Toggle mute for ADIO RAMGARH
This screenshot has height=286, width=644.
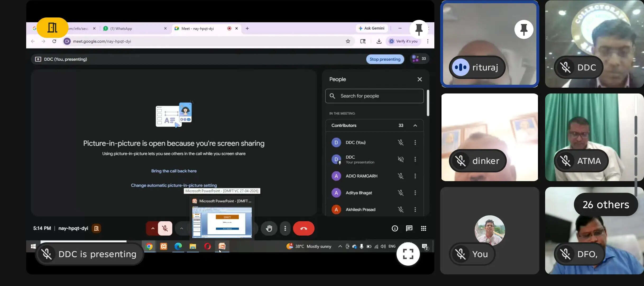(401, 176)
